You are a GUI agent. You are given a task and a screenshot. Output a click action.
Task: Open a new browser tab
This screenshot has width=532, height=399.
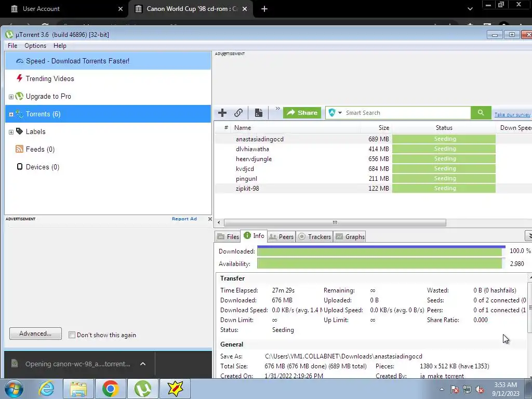tap(264, 9)
